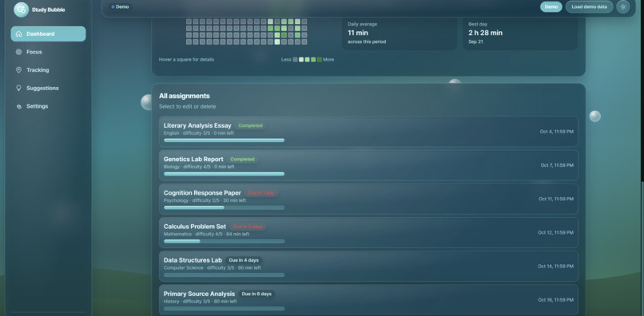Click the Study Bubble logo icon

[22, 10]
